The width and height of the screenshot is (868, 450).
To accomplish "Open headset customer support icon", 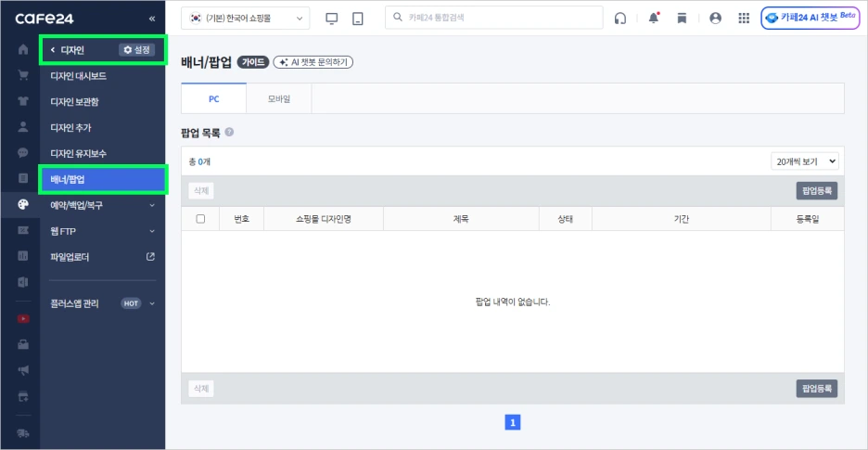I will coord(620,19).
